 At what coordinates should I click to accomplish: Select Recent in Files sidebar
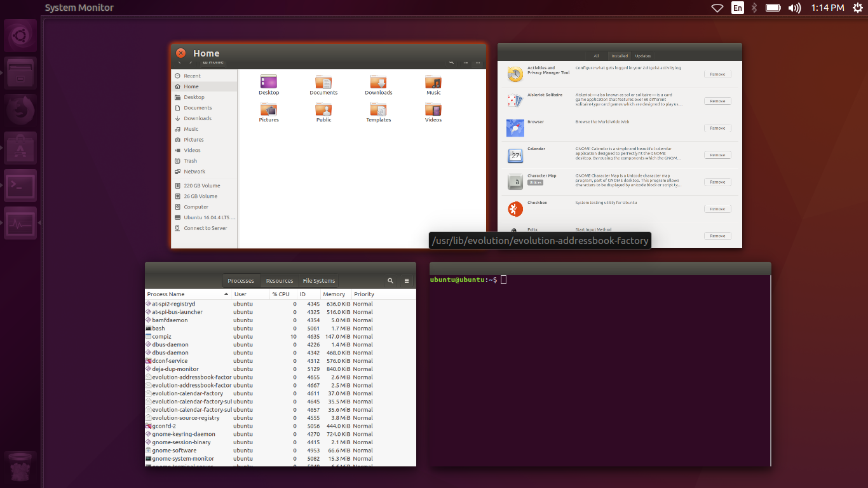[x=204, y=76]
